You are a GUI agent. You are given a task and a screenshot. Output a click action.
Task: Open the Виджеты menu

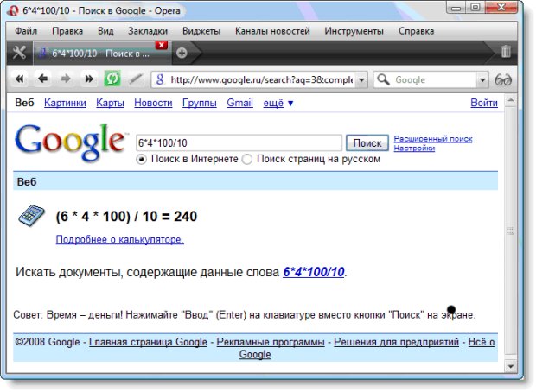click(201, 31)
